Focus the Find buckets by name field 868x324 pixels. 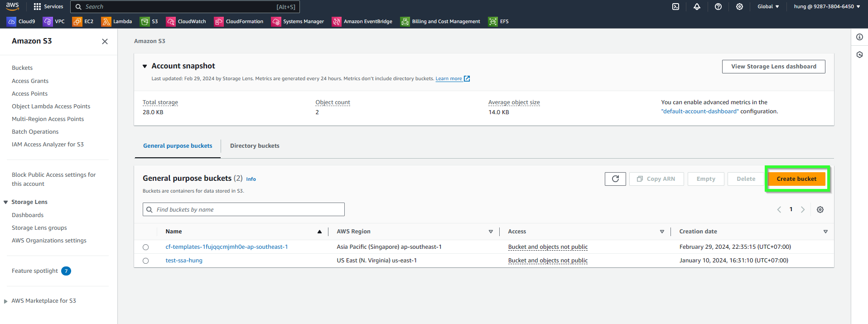(x=244, y=209)
